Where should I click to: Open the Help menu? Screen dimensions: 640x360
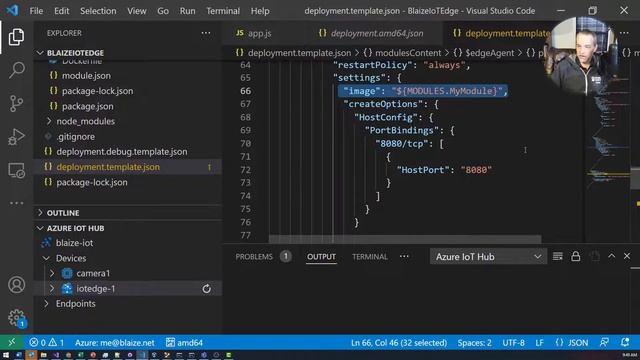[x=260, y=11]
